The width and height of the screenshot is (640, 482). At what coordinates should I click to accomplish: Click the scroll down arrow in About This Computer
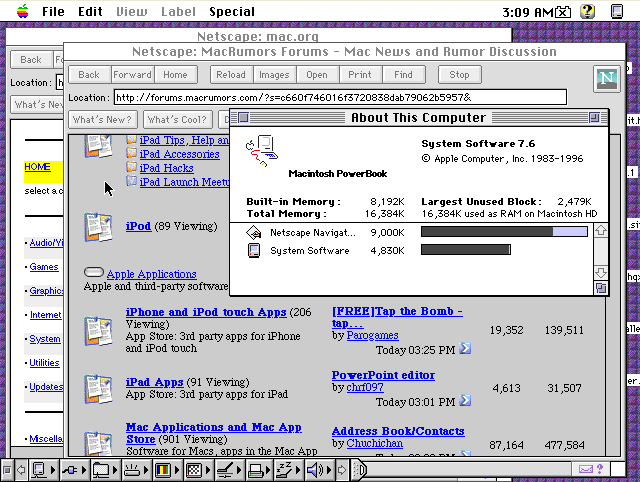[x=600, y=272]
